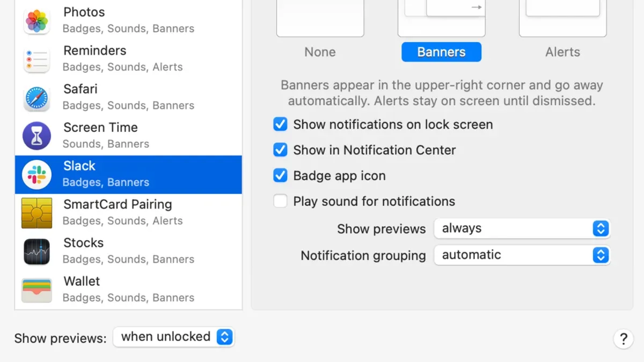The image size is (644, 362).
Task: Click 'Badges, Sounds, Banners' under Safari
Action: click(128, 106)
